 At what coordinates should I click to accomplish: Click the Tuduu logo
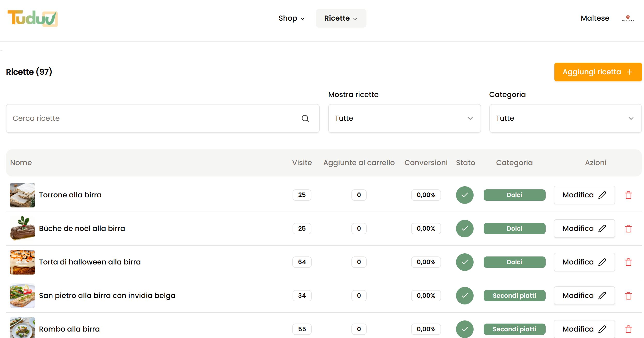(33, 18)
